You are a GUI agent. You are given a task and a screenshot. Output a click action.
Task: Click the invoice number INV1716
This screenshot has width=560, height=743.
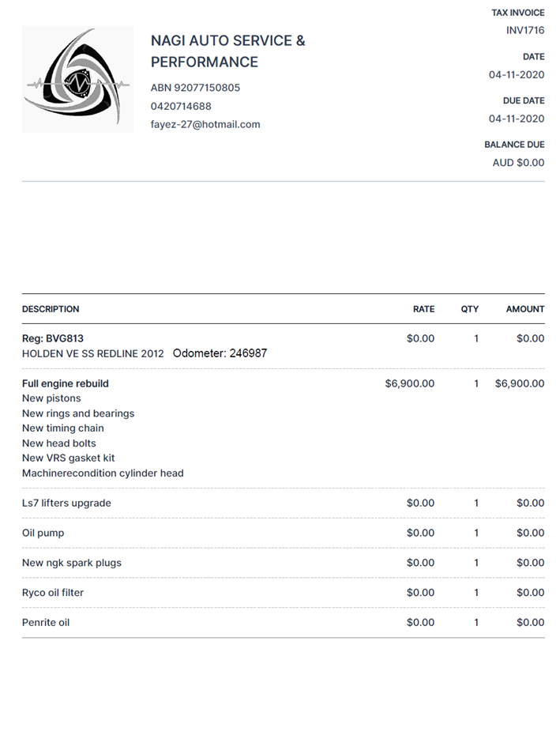(x=525, y=30)
